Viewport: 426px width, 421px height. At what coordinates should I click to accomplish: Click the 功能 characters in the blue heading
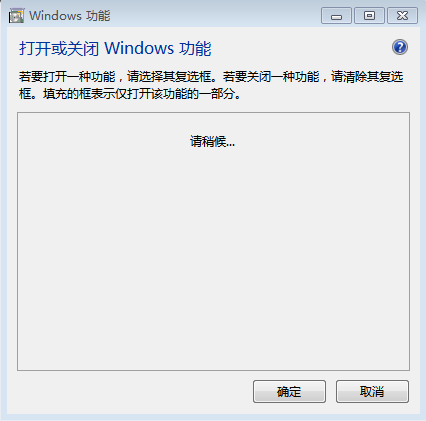pyautogui.click(x=196, y=49)
